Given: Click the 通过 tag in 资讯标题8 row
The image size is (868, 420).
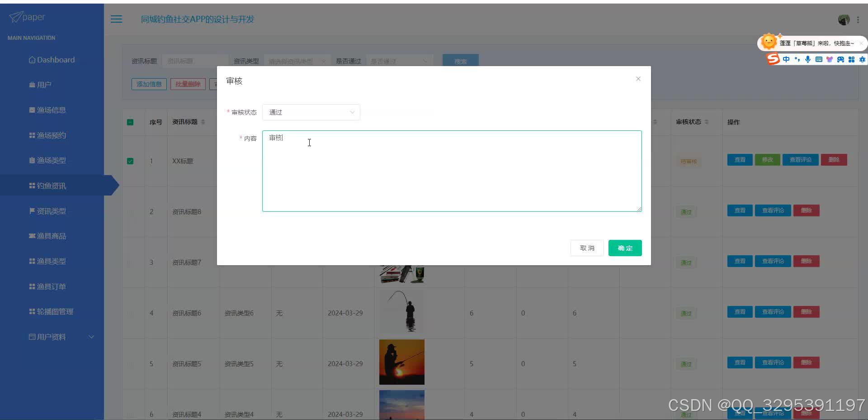Looking at the screenshot, I should point(686,212).
